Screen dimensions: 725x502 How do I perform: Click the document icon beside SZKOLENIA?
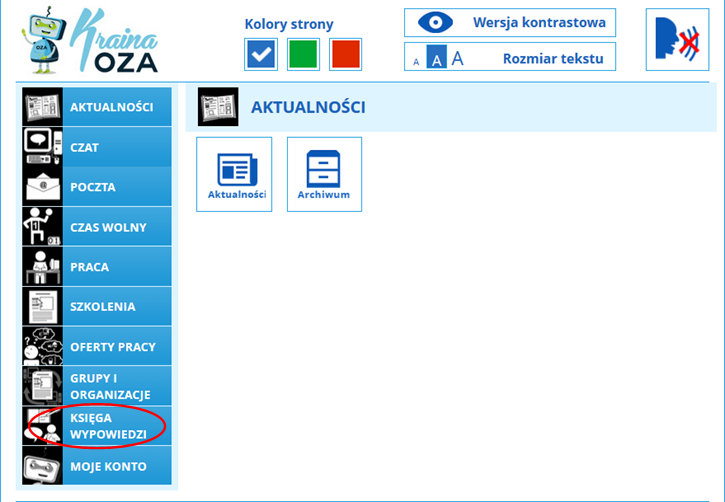pyautogui.click(x=43, y=306)
